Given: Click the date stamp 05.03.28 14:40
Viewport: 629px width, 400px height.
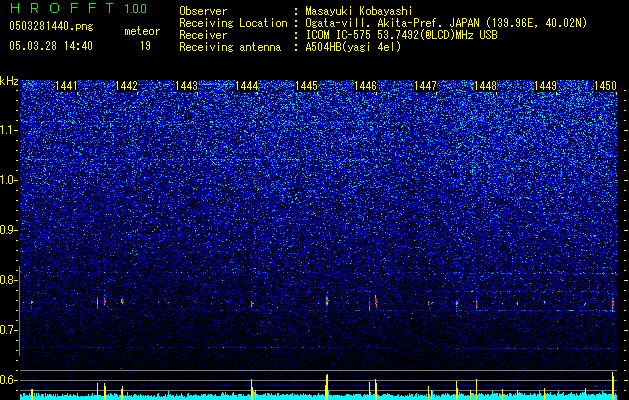Looking at the screenshot, I should (x=51, y=46).
